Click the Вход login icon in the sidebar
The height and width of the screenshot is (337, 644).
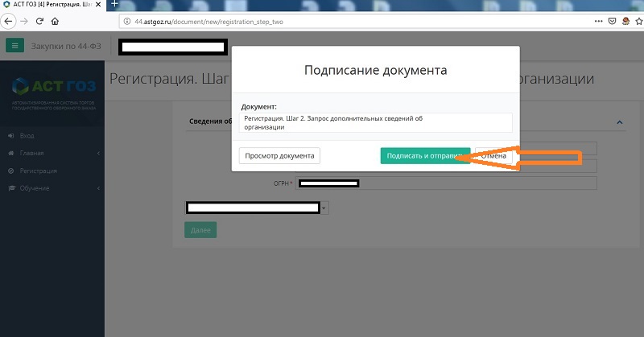[11, 136]
